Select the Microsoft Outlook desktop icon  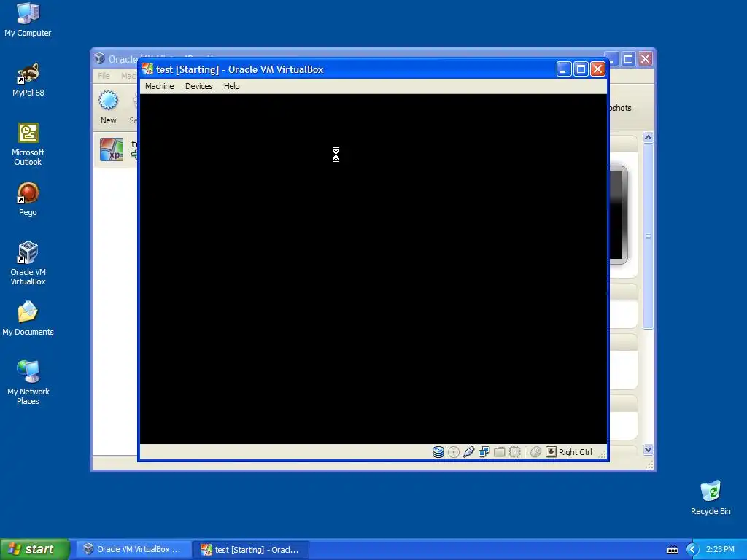28,144
